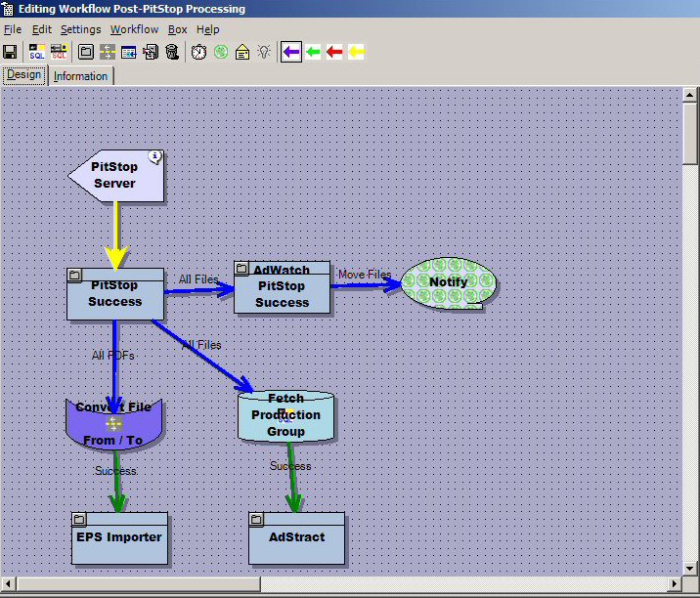Click the green globe toolbar icon

coord(221,52)
